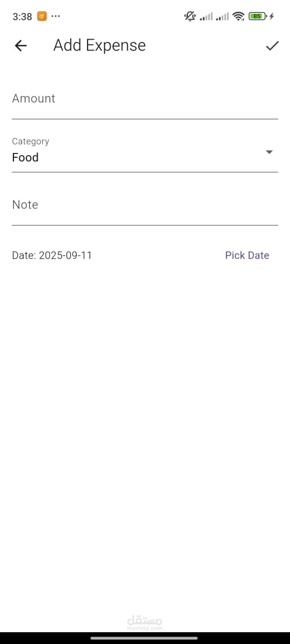Tap the Date 2025-09-11 text

pos(52,255)
